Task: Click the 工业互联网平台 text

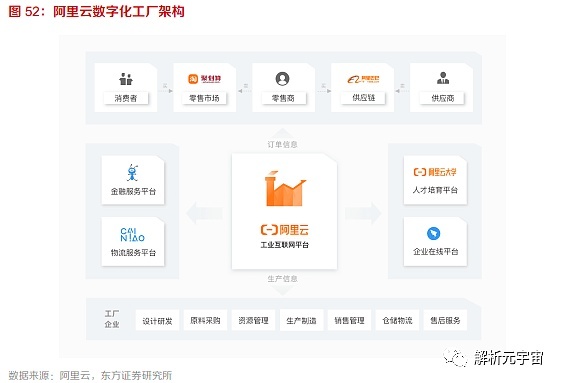Action: click(284, 245)
